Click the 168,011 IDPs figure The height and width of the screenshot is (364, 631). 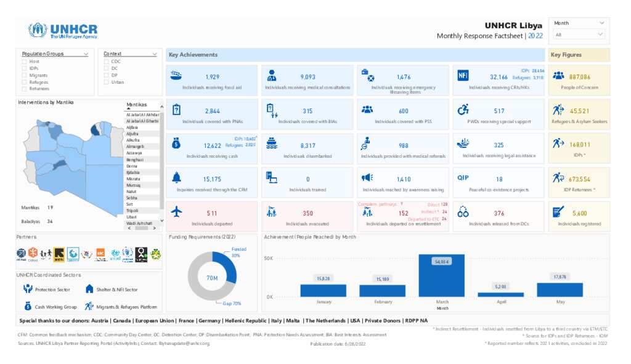(579, 145)
